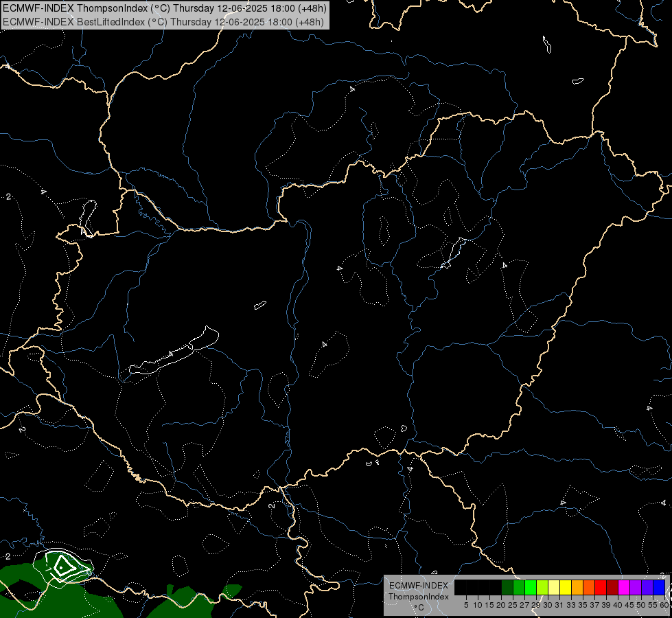Click legend tick value 50
Screen dimensions: 672x618
pos(640,605)
